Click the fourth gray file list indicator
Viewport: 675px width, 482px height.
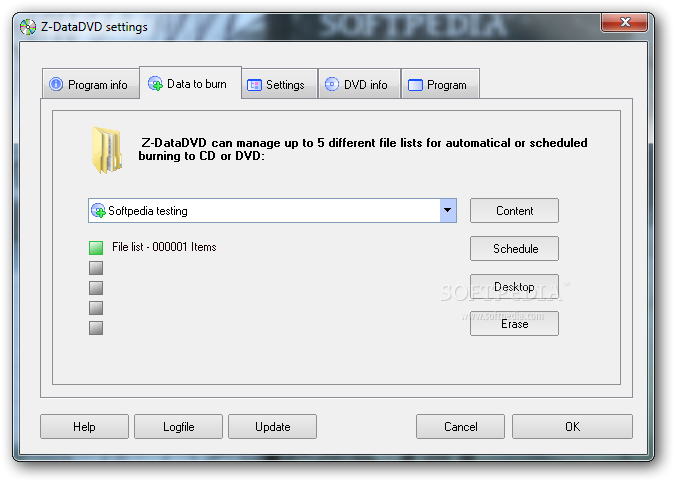pos(96,308)
